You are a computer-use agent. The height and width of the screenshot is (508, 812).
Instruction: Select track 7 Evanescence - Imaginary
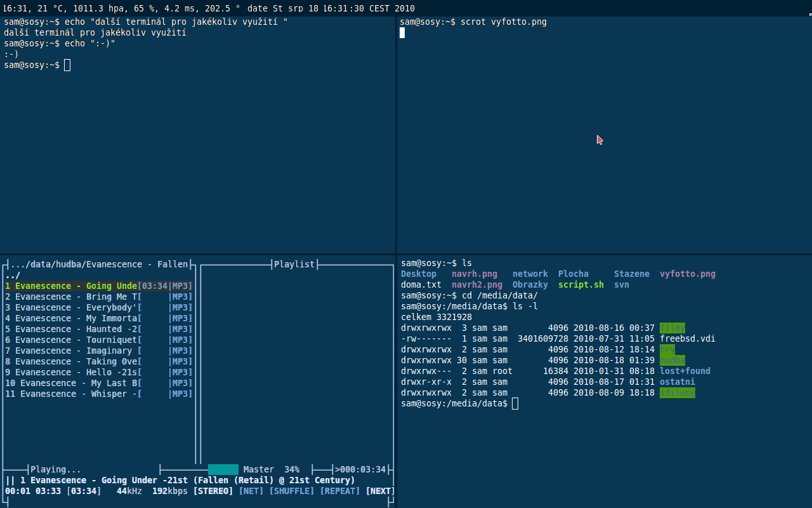(98, 351)
